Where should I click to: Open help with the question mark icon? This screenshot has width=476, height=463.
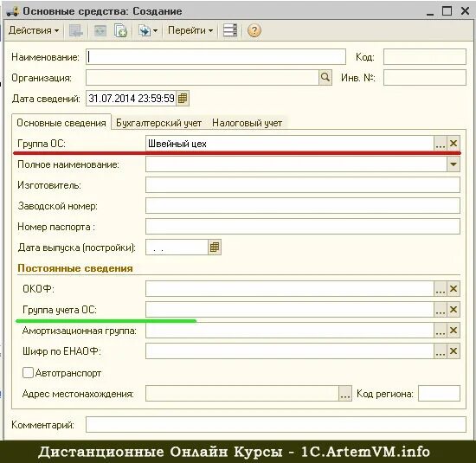click(254, 30)
